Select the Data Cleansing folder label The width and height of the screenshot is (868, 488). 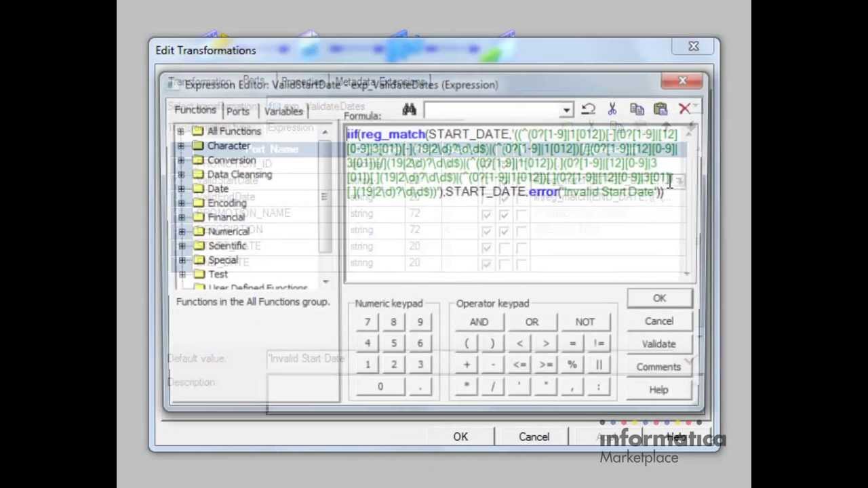click(x=239, y=174)
